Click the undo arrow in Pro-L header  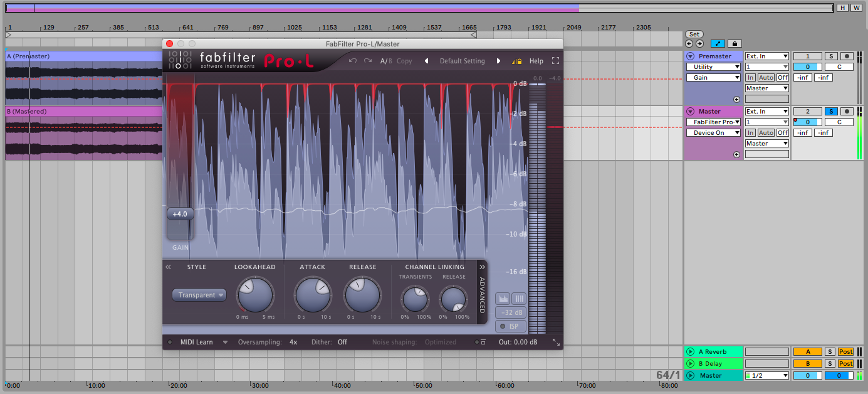pos(353,61)
